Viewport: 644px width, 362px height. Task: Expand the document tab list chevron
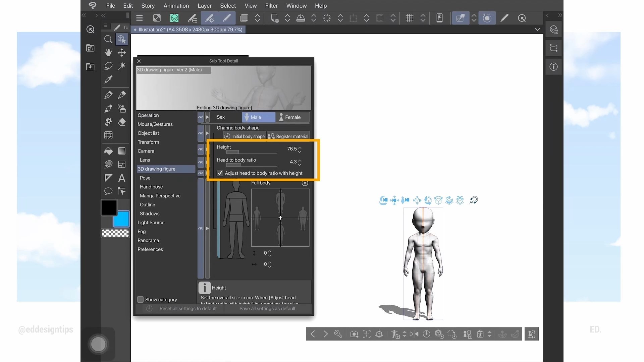[x=538, y=29]
